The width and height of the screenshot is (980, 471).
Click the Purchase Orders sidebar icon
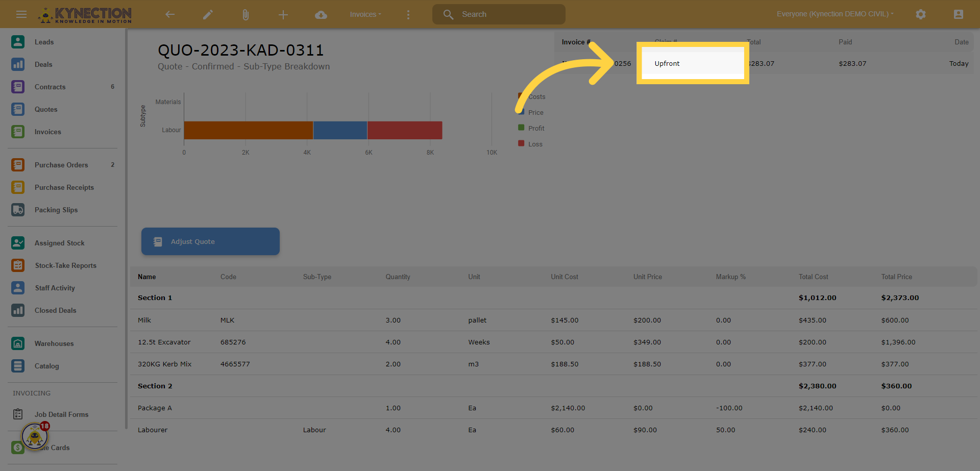(x=18, y=165)
